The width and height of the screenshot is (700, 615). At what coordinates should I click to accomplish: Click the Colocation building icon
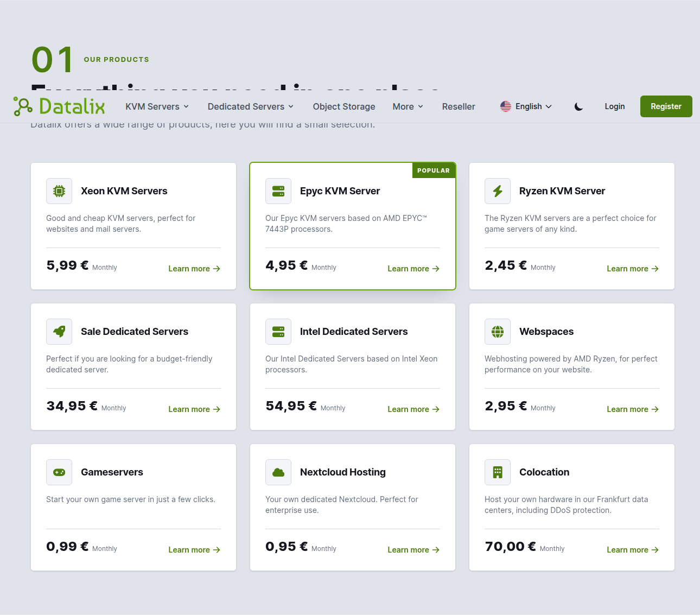498,472
